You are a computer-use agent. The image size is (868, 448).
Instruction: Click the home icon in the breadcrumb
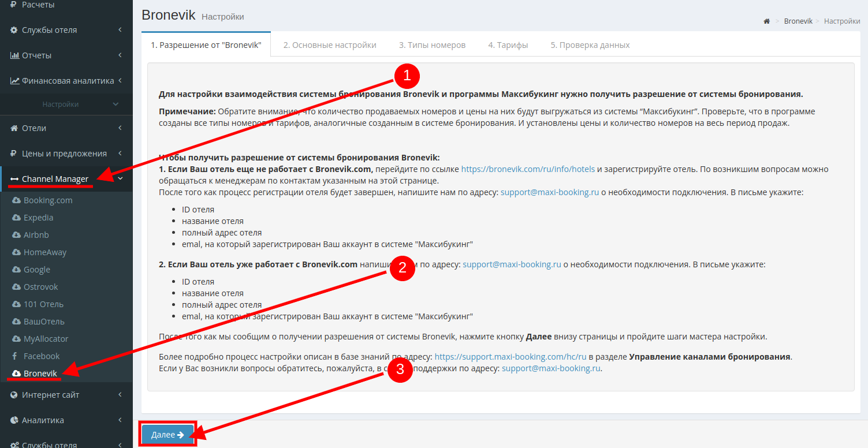tap(767, 21)
